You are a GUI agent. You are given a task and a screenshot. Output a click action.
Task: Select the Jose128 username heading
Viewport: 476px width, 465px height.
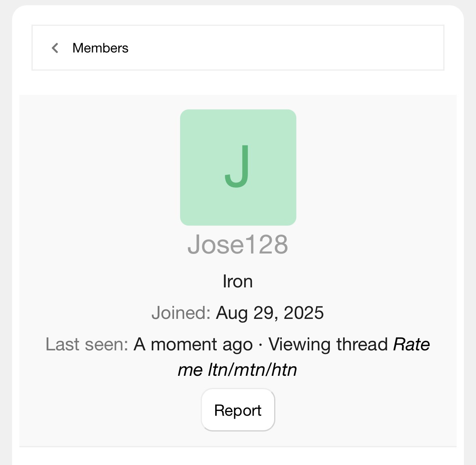pos(238,245)
